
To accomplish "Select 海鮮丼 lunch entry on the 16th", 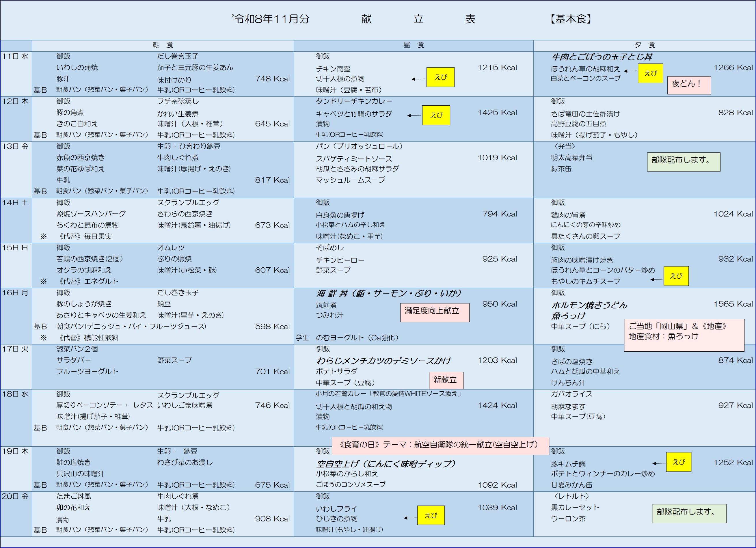I will pos(389,293).
